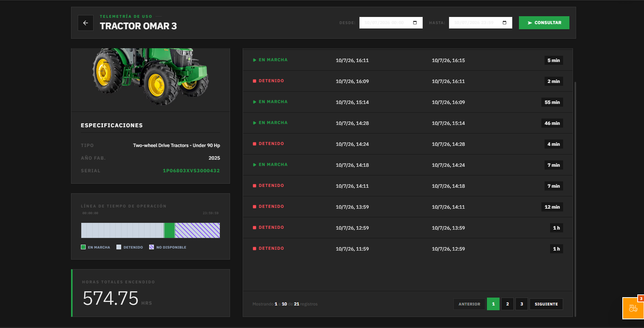This screenshot has height=328, width=644.
Task: Click the red stop icon on 16:09 row
Action: point(255,81)
